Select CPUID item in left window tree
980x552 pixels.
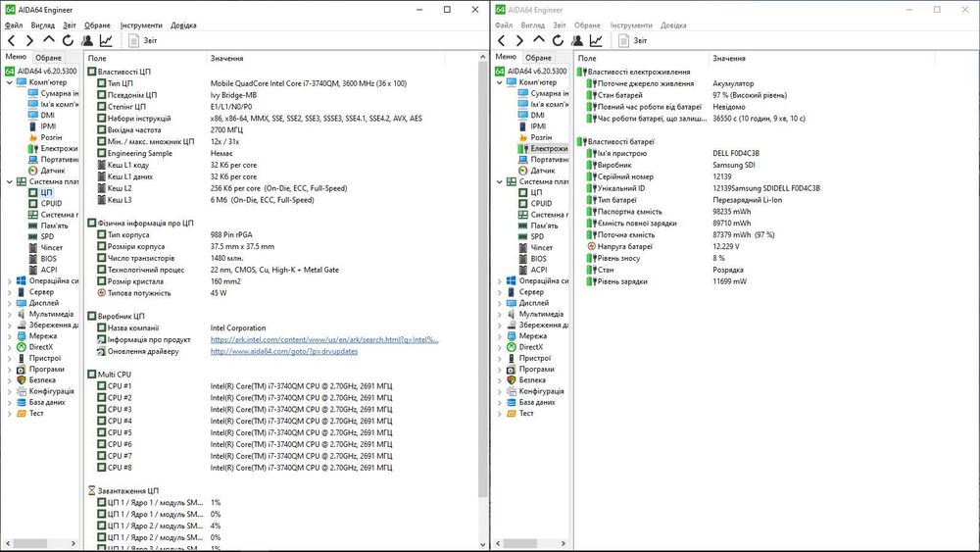45,204
